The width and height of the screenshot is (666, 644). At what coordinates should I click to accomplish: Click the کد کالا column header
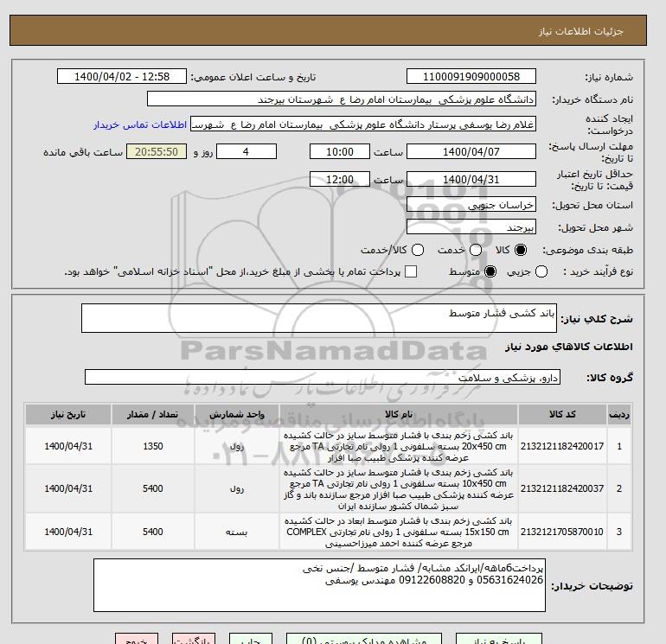point(562,414)
